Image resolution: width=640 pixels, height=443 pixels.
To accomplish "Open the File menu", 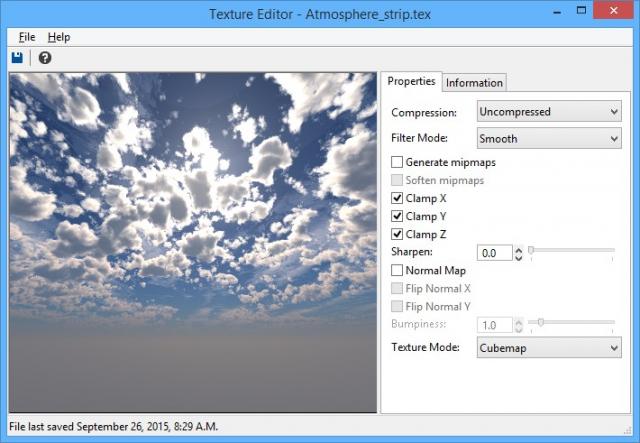I will coord(27,37).
